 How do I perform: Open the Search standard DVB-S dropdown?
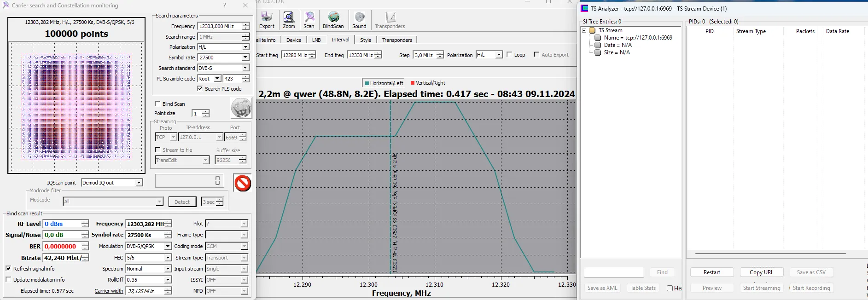[245, 68]
